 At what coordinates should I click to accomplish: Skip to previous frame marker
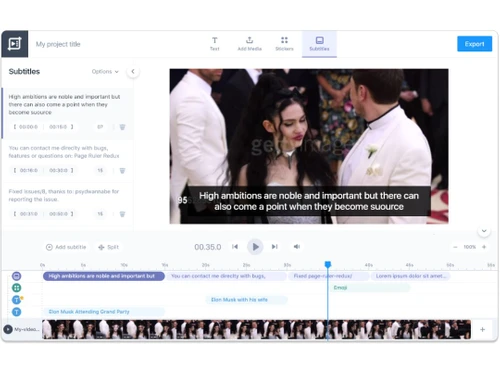pos(235,247)
